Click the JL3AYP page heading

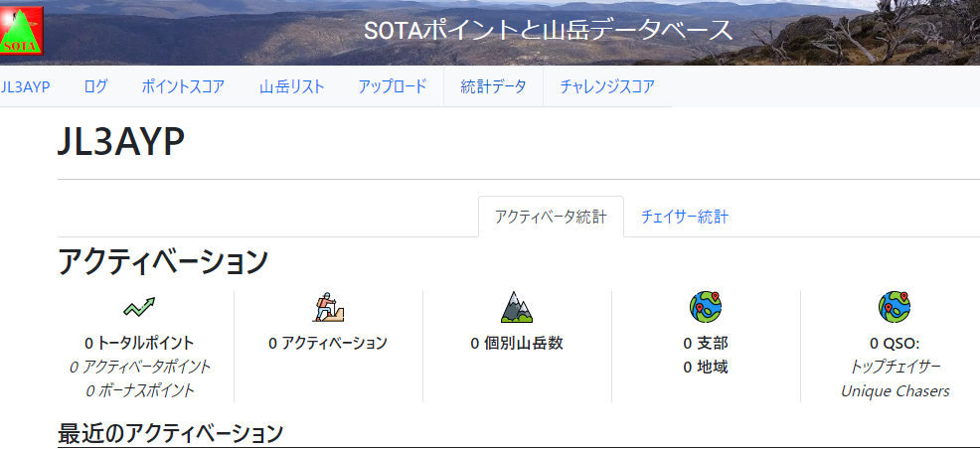[121, 143]
